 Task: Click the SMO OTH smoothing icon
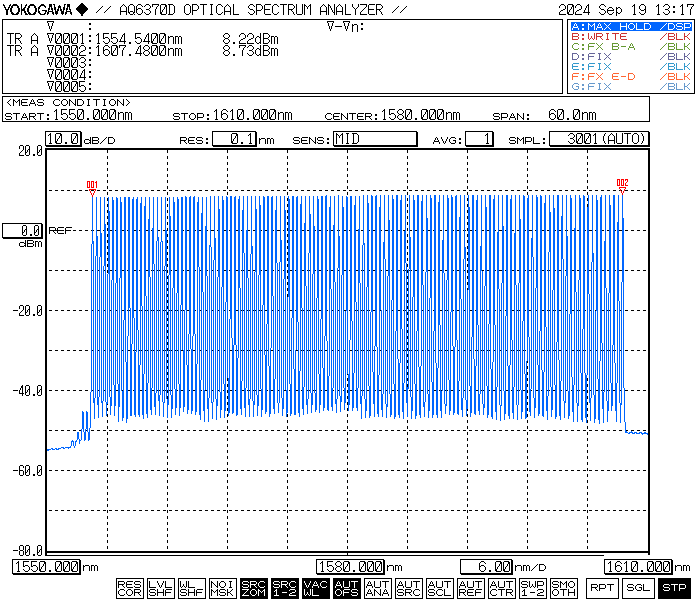point(563,588)
